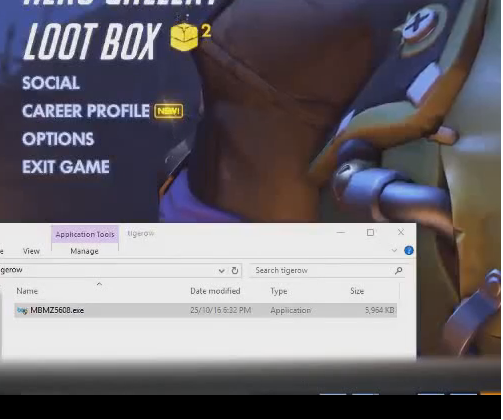The height and width of the screenshot is (420, 503).
Task: Click the search magnifier icon
Action: [x=398, y=271]
